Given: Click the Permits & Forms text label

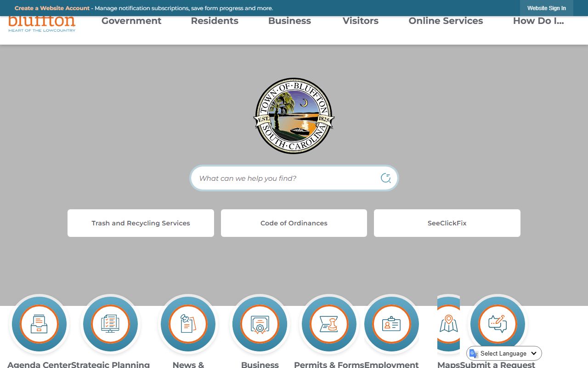Looking at the screenshot, I should (329, 364).
